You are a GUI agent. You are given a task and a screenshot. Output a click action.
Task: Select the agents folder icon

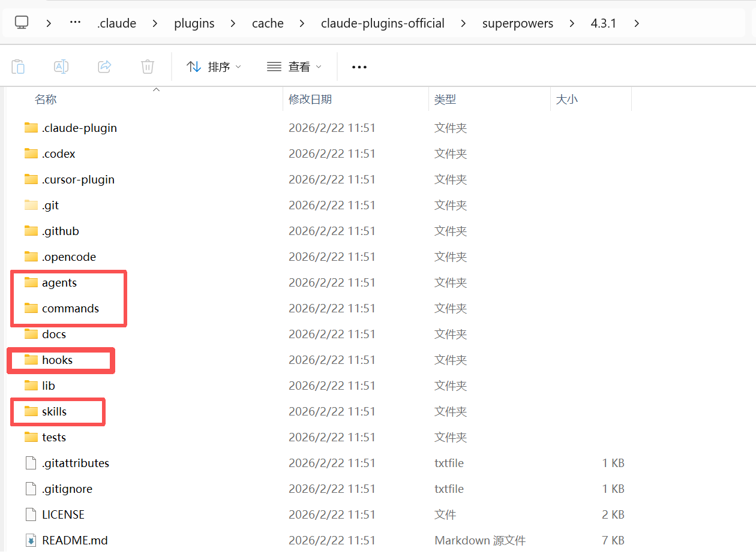point(31,282)
